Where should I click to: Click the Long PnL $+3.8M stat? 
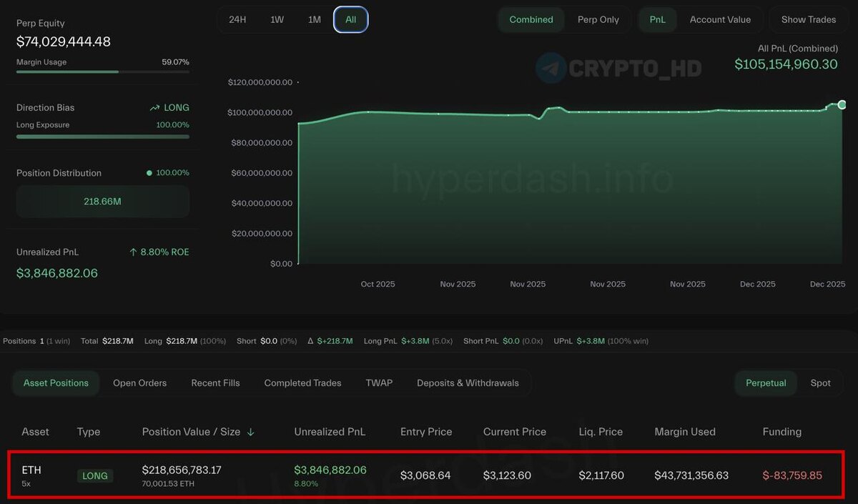point(408,341)
